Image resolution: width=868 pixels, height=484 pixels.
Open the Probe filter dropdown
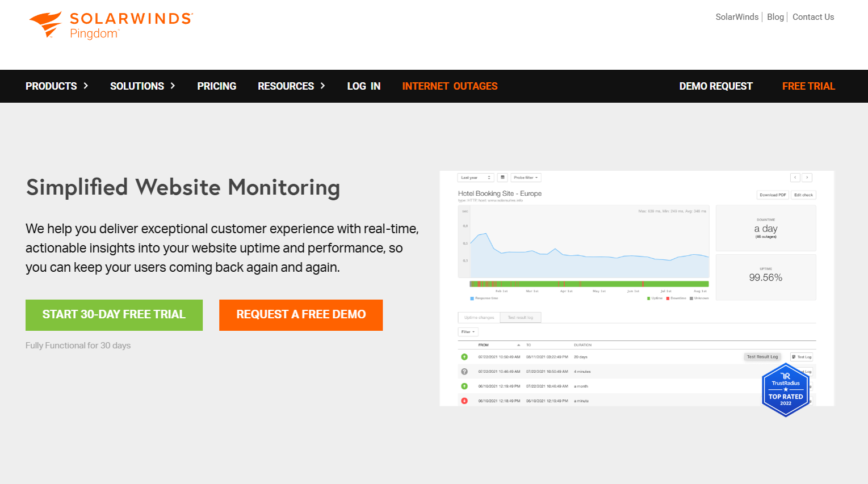click(x=526, y=178)
